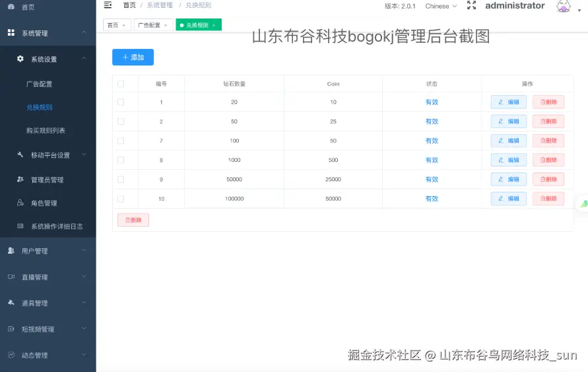Image resolution: width=588 pixels, height=372 pixels.
Task: Click the 道具管理 icon
Action: [11, 303]
